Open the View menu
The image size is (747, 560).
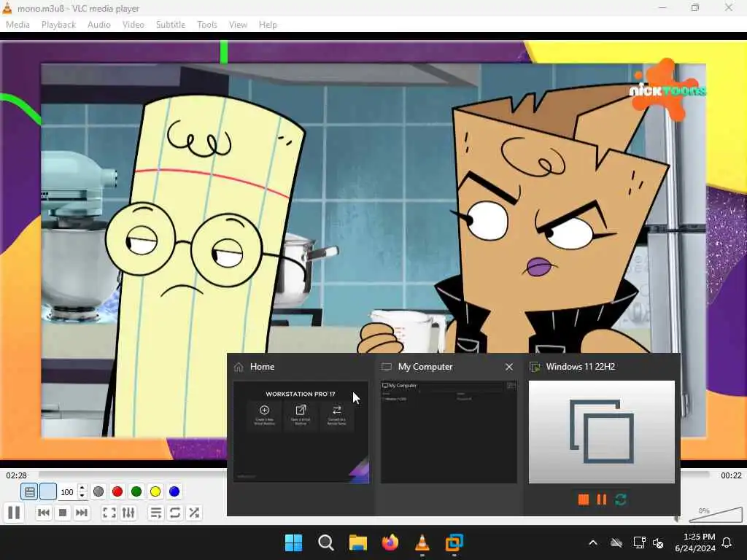[239, 25]
